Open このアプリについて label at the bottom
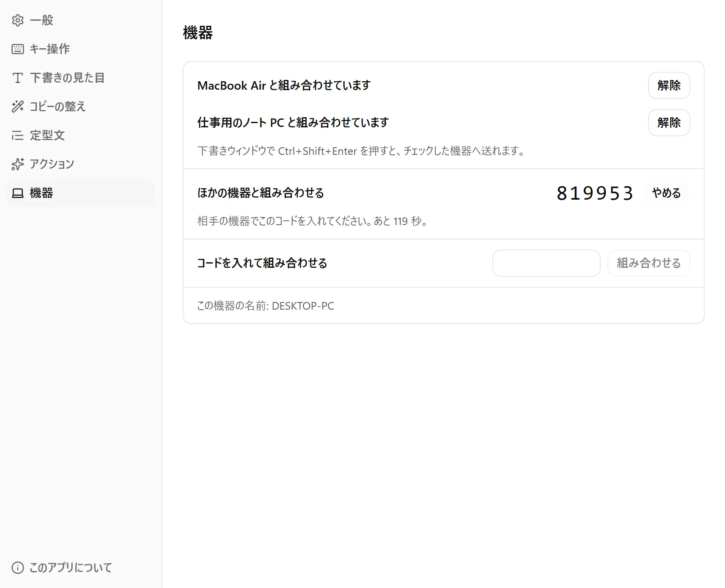 click(x=71, y=568)
